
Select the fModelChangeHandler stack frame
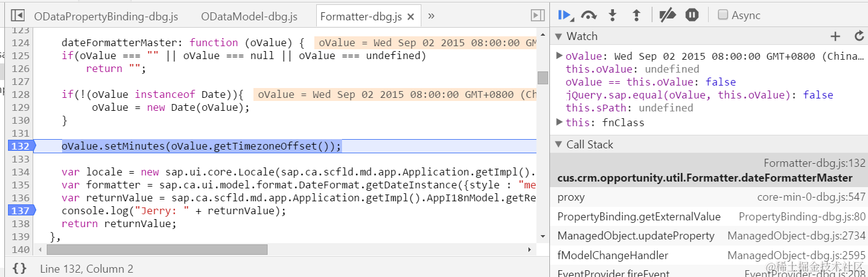pos(709,255)
